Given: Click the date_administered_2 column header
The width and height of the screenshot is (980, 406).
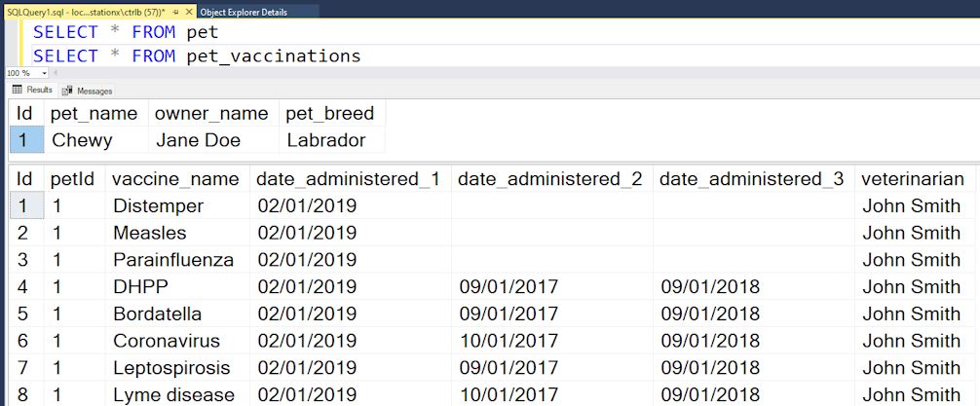Looking at the screenshot, I should [x=549, y=179].
